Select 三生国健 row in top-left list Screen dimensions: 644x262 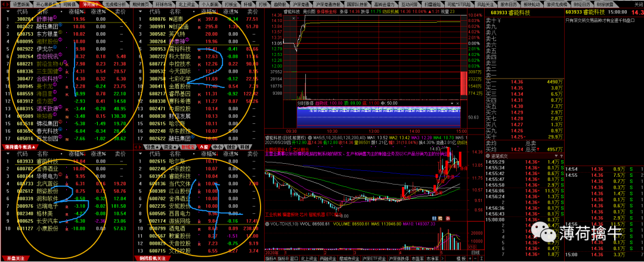pyautogui.click(x=66, y=71)
